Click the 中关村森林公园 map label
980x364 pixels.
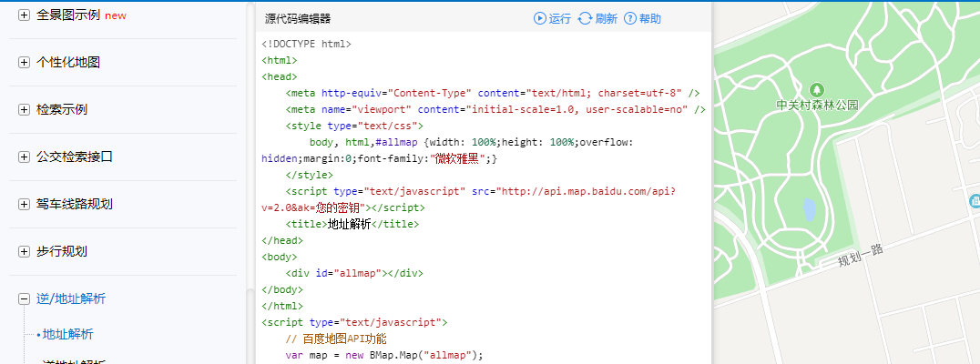pyautogui.click(x=818, y=105)
